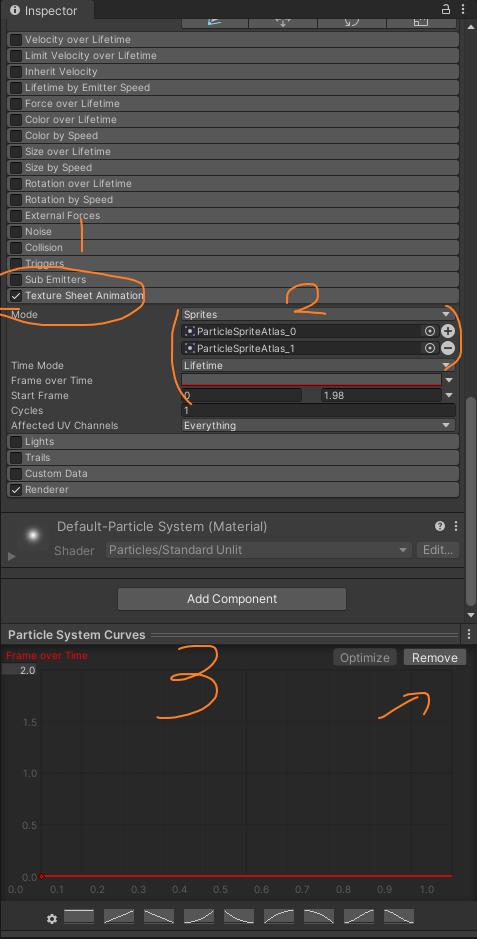Viewport: 477px width, 939px height.
Task: Click the Remove curve button
Action: coord(435,658)
